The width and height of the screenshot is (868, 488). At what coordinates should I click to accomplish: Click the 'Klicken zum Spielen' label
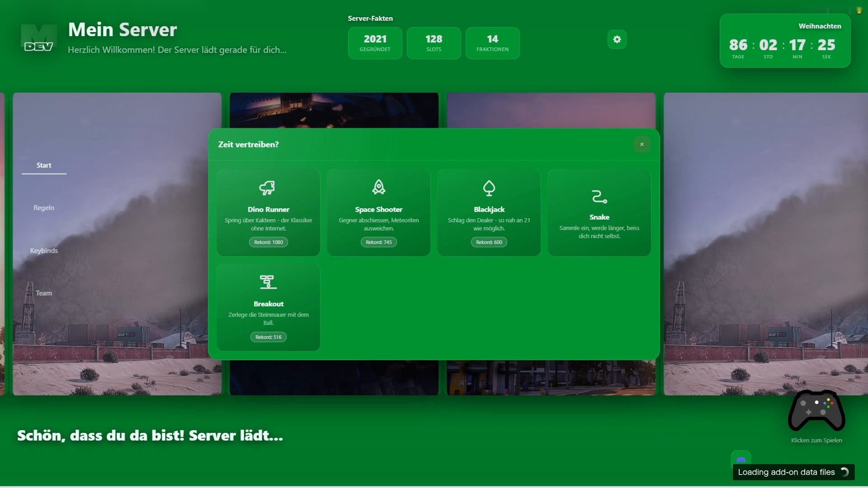tap(816, 441)
